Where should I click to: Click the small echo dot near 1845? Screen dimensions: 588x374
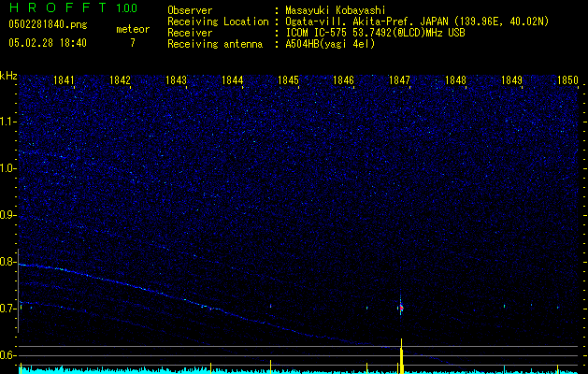click(270, 306)
